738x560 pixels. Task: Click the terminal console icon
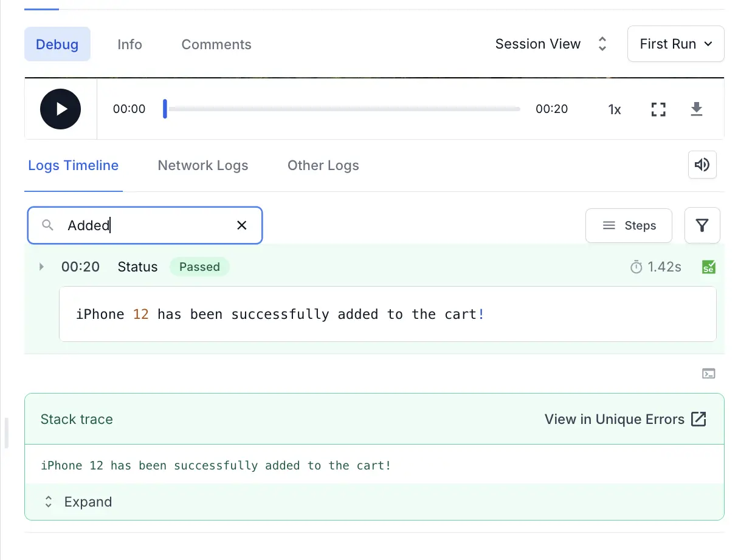(x=708, y=374)
